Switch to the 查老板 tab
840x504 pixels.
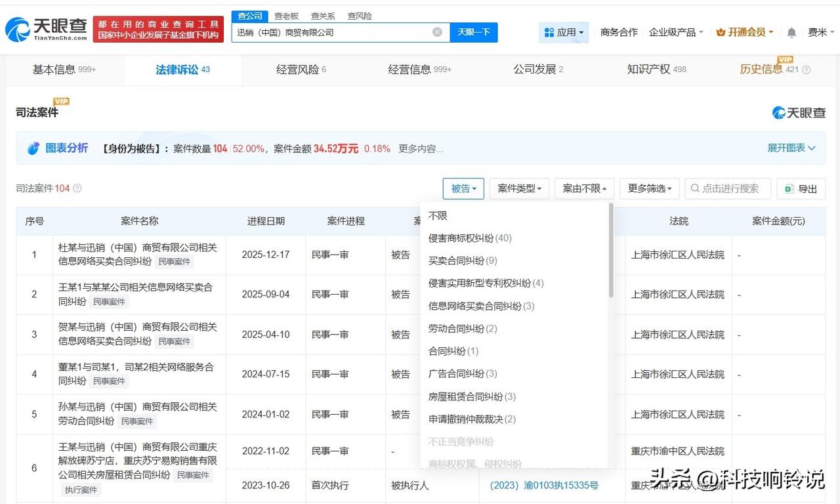286,16
